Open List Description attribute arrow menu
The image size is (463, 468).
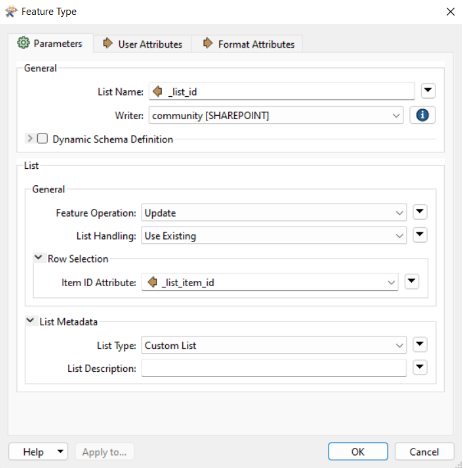(x=420, y=368)
